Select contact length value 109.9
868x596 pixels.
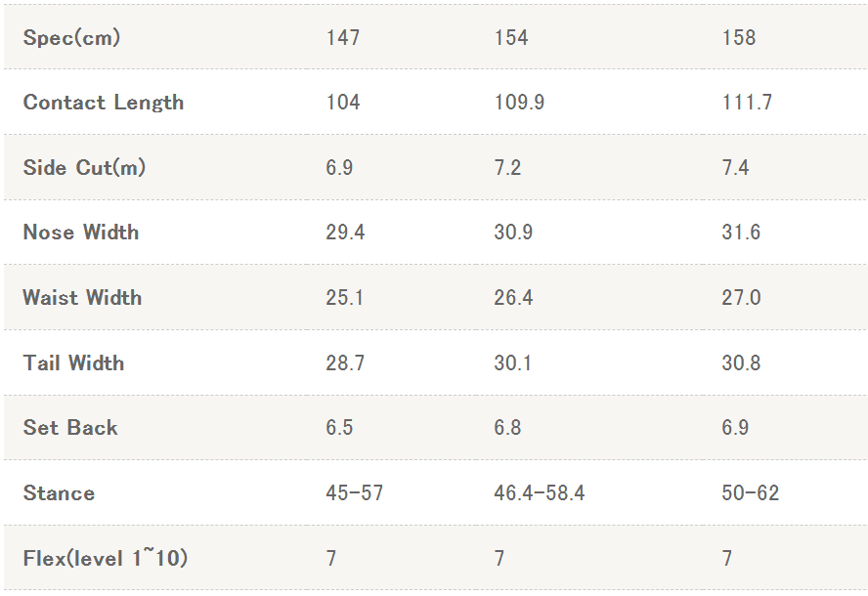pyautogui.click(x=519, y=103)
